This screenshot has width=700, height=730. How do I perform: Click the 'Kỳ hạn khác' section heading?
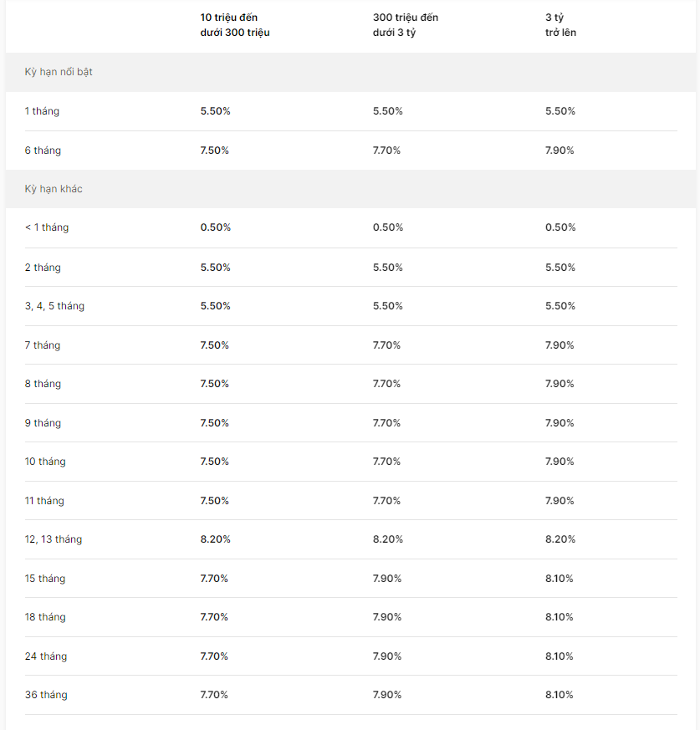coord(54,189)
